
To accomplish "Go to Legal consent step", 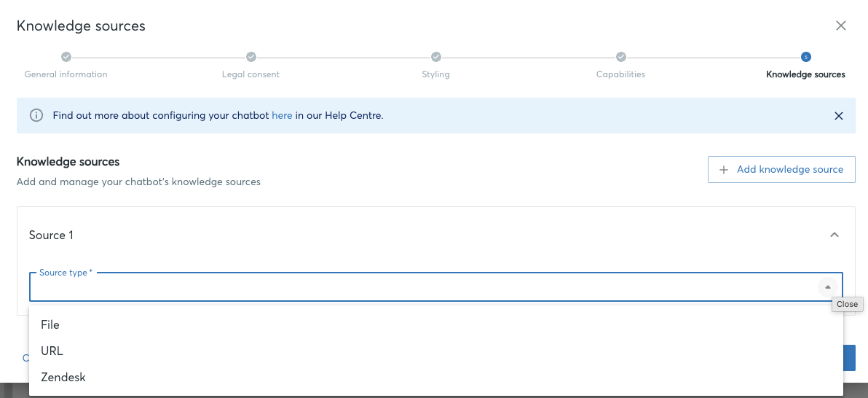I will click(x=250, y=74).
